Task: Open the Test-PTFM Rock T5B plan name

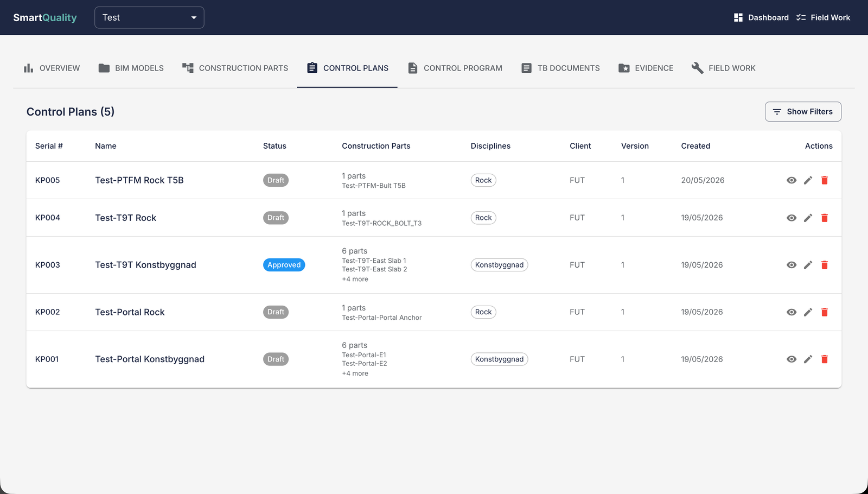Action: 139,180
